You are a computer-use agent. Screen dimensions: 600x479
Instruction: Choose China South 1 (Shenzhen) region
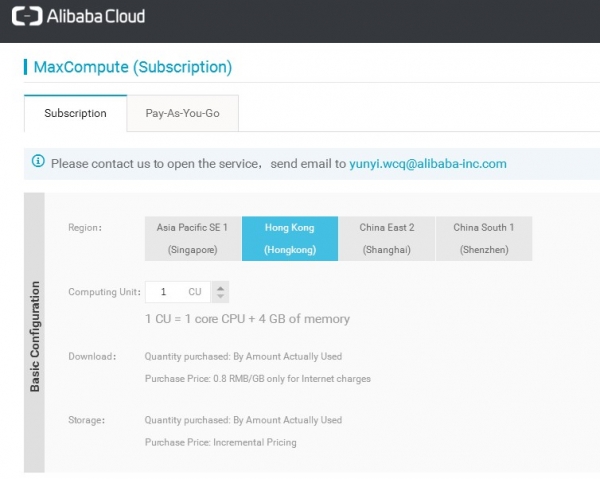tap(484, 238)
